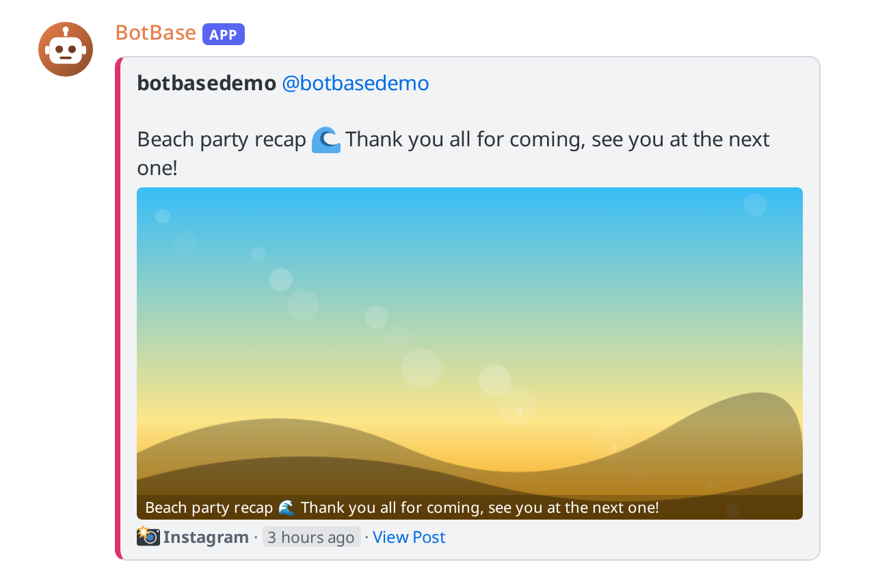Click the image caption overlay text
The width and height of the screenshot is (889, 588).
tap(402, 508)
